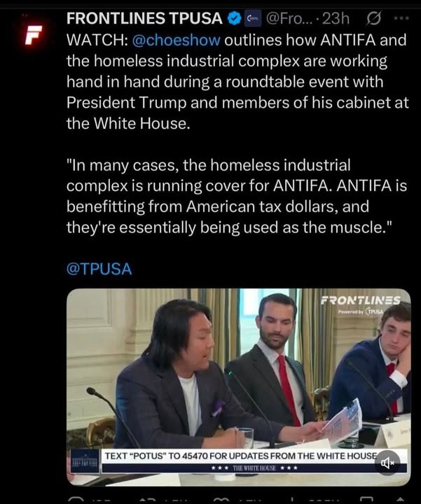Click the bookmark icon at the bottom
Screen dimensions: 421x504
click(367, 500)
